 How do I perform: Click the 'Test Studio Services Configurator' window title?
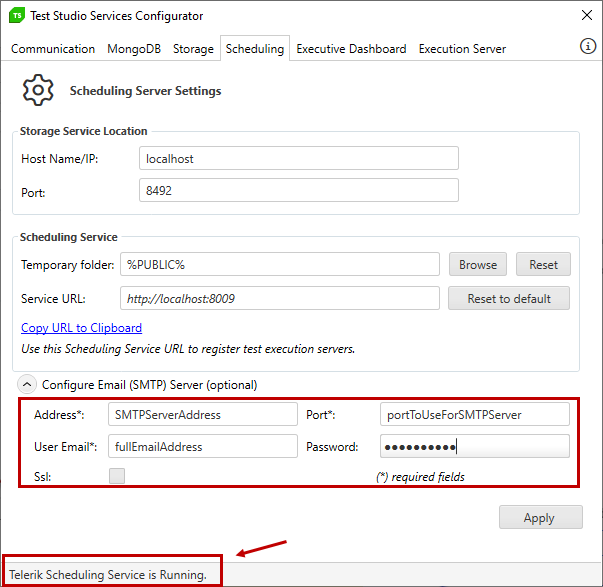pos(117,16)
